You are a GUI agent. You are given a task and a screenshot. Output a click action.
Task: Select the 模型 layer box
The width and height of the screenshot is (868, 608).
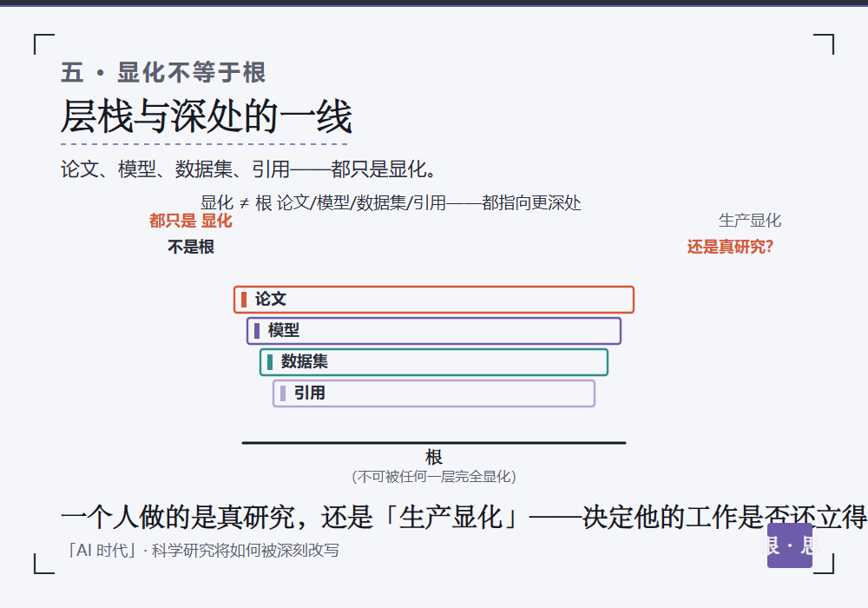pyautogui.click(x=433, y=331)
